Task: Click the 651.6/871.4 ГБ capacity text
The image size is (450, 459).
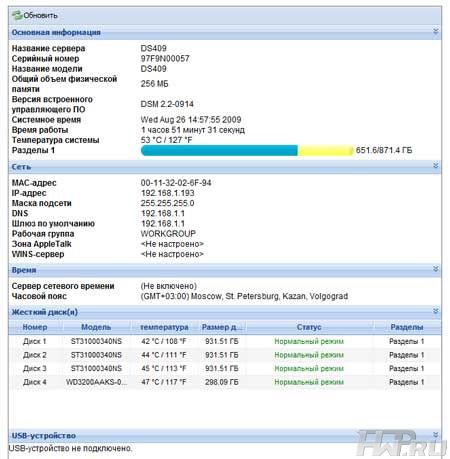Action: (384, 150)
